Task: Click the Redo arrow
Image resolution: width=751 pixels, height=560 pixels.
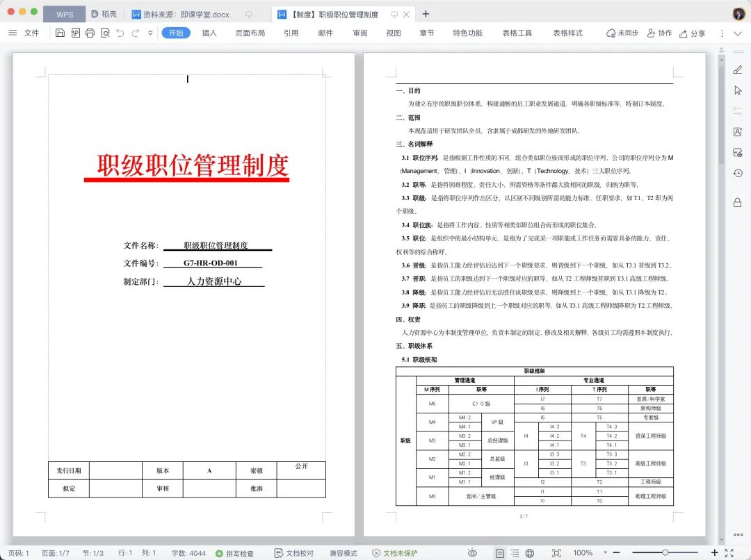Action: tap(136, 33)
